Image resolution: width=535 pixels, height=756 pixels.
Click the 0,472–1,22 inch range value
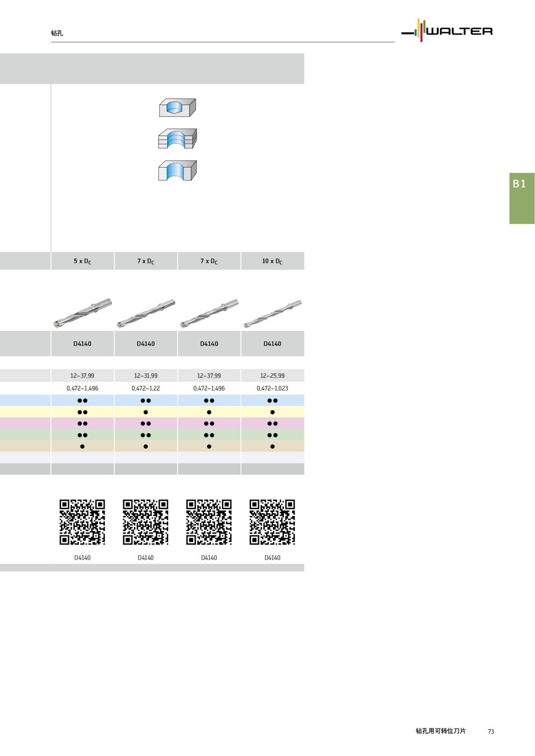(146, 388)
